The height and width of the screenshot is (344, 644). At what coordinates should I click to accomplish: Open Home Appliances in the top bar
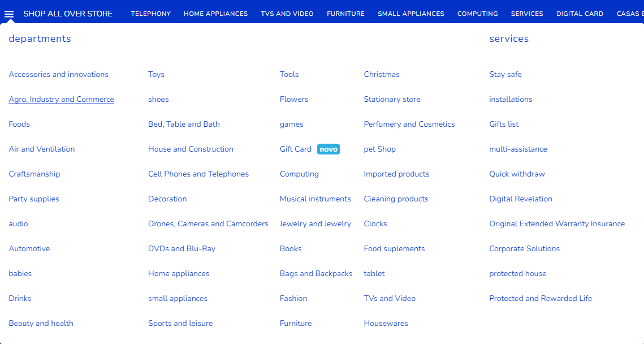215,14
